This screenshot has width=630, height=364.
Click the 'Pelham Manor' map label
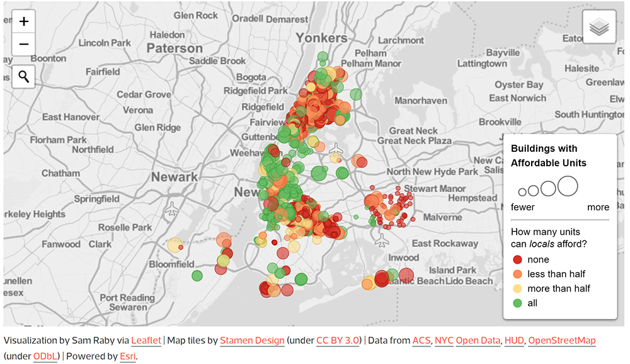tap(371, 64)
